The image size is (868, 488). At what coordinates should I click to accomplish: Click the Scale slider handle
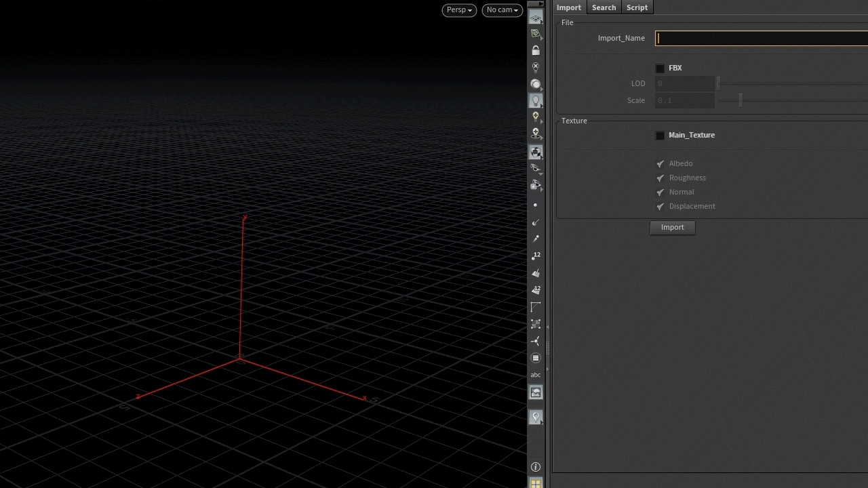pos(741,100)
